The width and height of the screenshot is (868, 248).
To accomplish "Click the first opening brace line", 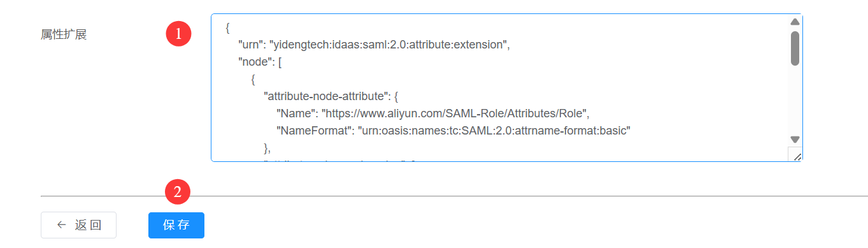I will [x=227, y=28].
